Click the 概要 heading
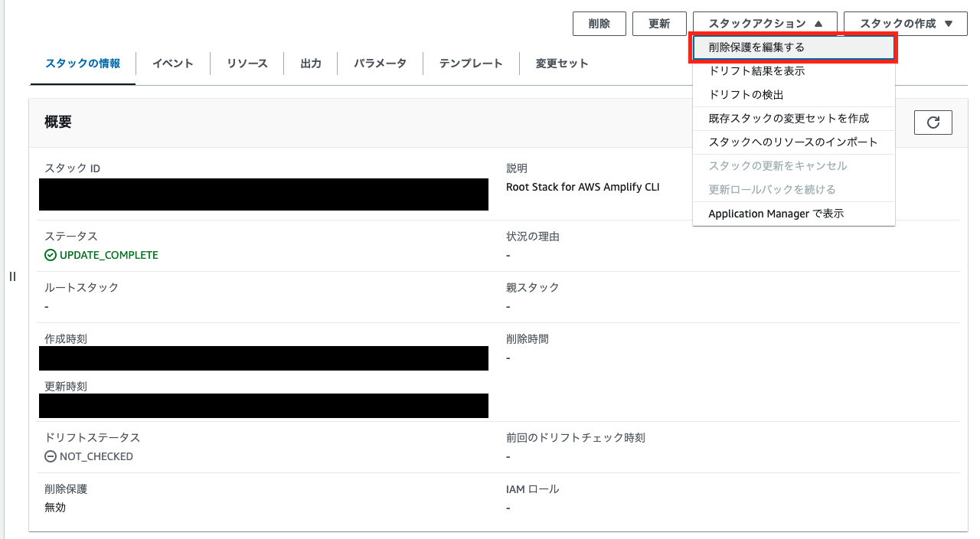The width and height of the screenshot is (980, 539). pos(58,122)
